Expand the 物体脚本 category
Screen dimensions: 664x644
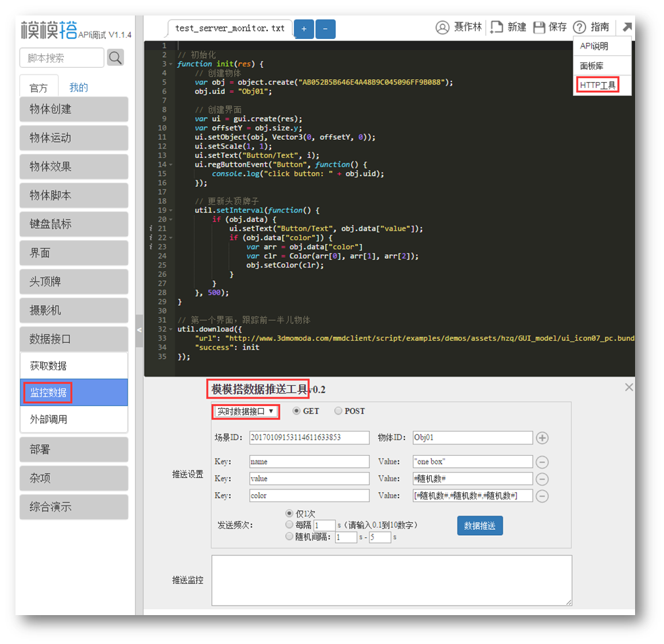click(x=74, y=196)
